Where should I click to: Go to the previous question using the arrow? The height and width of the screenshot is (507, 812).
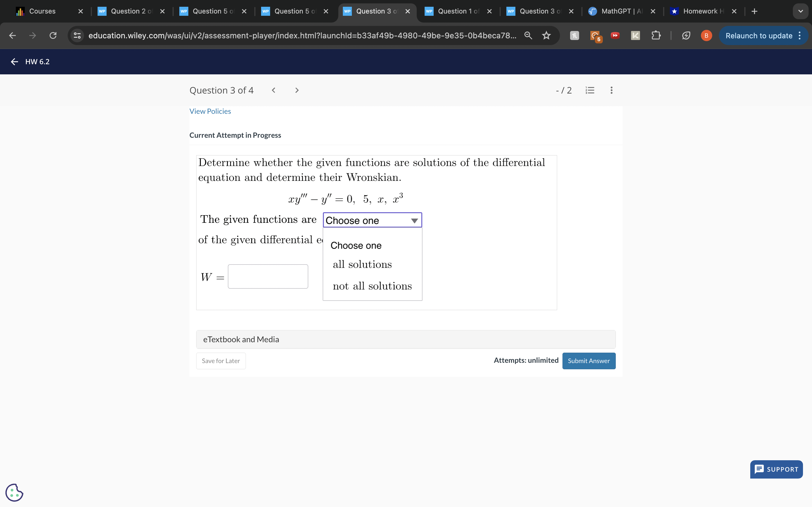click(x=273, y=90)
